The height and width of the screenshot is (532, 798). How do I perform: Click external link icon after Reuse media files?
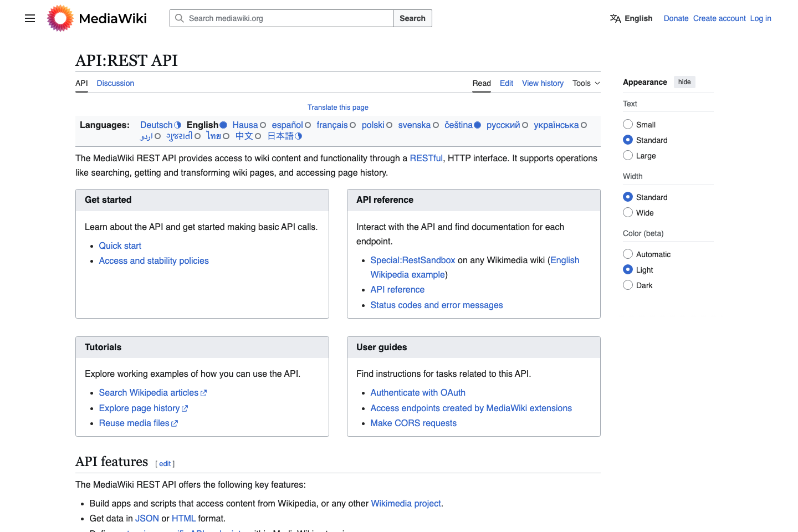[x=175, y=423]
